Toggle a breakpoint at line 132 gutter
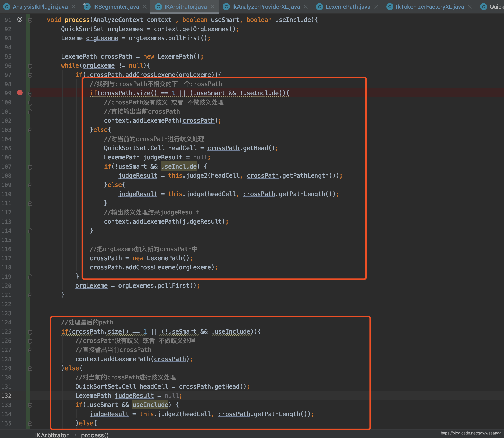Image resolution: width=504 pixels, height=438 pixels. coord(20,396)
